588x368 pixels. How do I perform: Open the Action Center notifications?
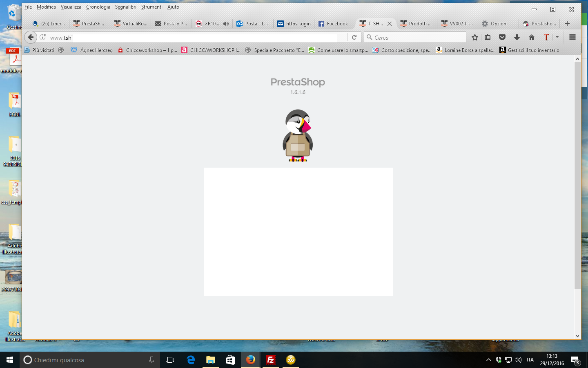tap(575, 360)
